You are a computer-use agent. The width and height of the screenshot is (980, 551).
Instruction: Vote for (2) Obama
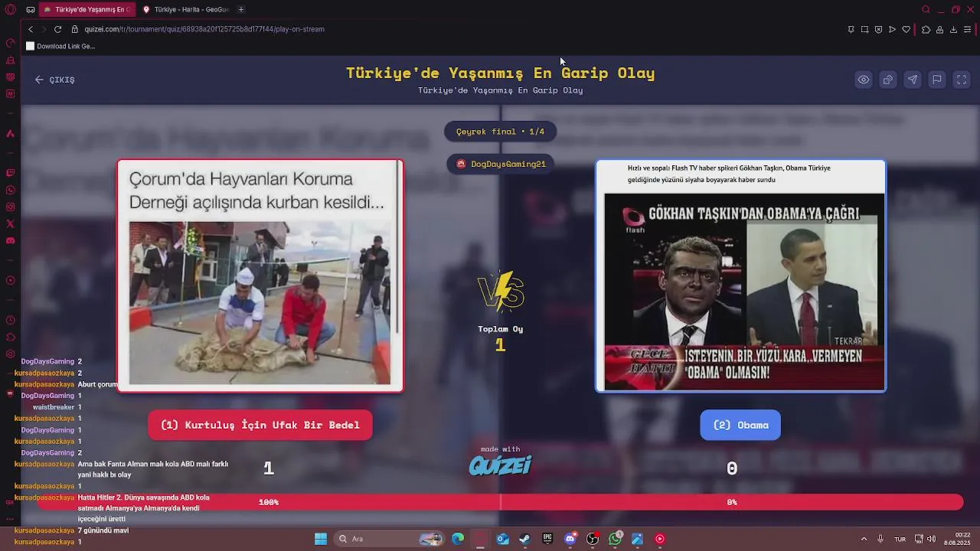point(740,425)
